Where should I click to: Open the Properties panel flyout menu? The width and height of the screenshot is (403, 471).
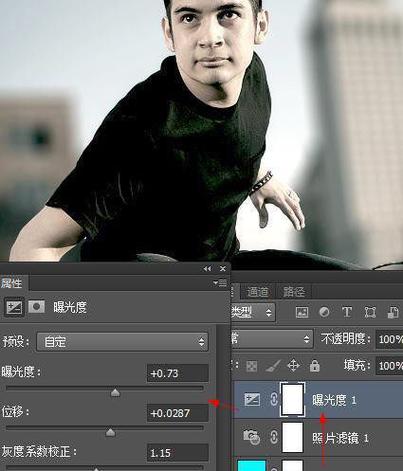tap(220, 283)
